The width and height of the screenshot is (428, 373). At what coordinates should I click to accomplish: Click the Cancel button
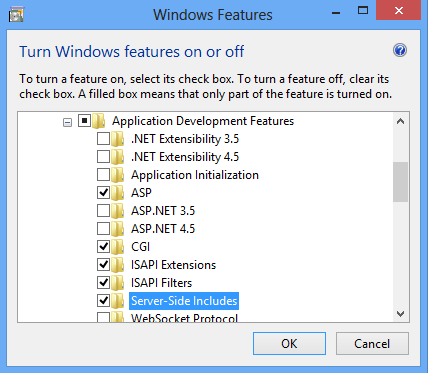(372, 343)
